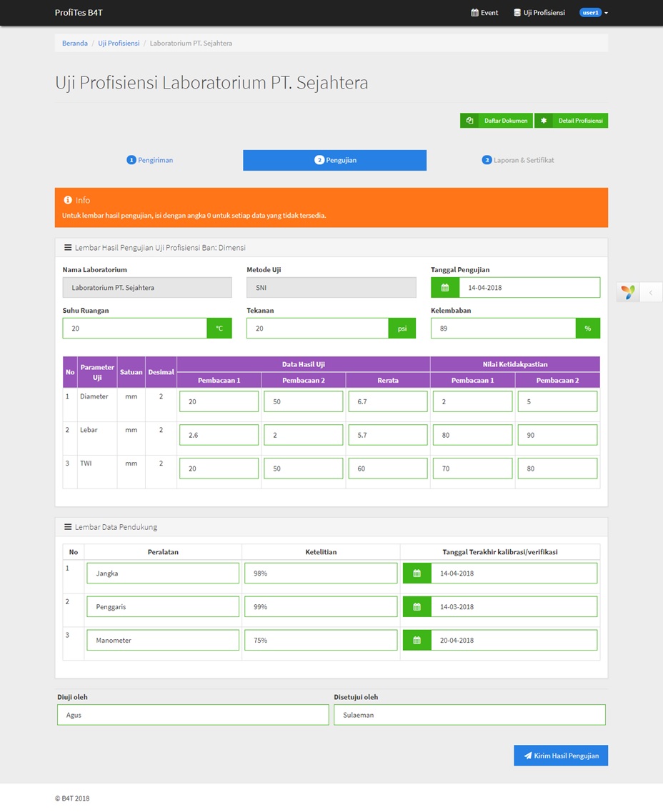Click the hamburger icon beside Lembar Data Pendukung
Screen dimensions: 663x812
68,527
